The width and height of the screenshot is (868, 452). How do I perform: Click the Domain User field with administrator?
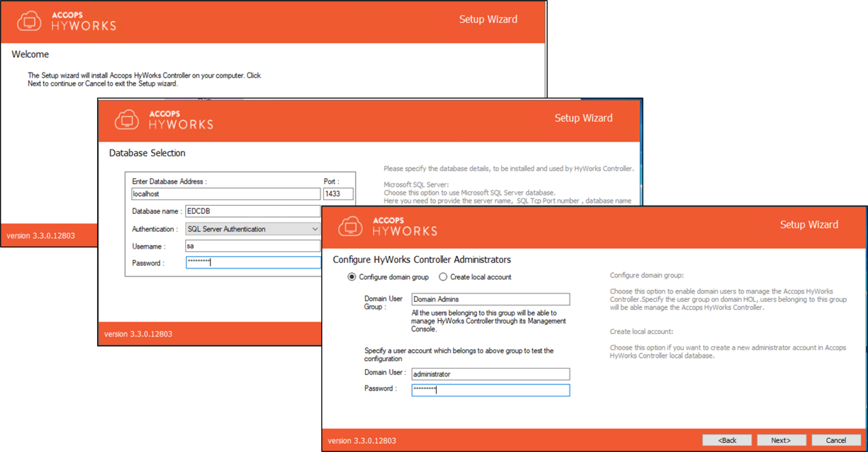click(x=491, y=374)
